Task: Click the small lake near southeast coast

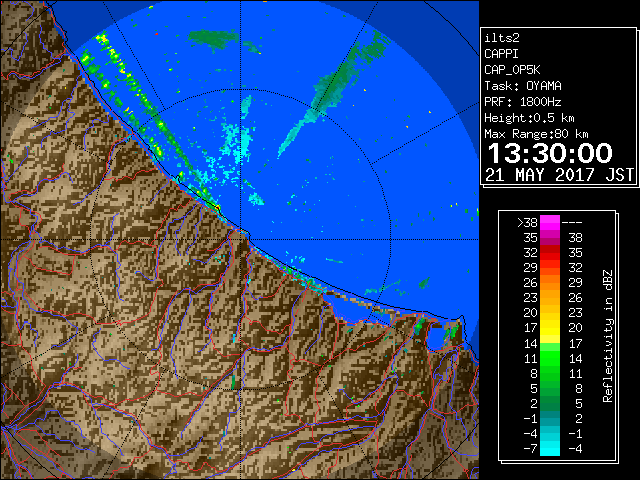Action: click(x=436, y=339)
